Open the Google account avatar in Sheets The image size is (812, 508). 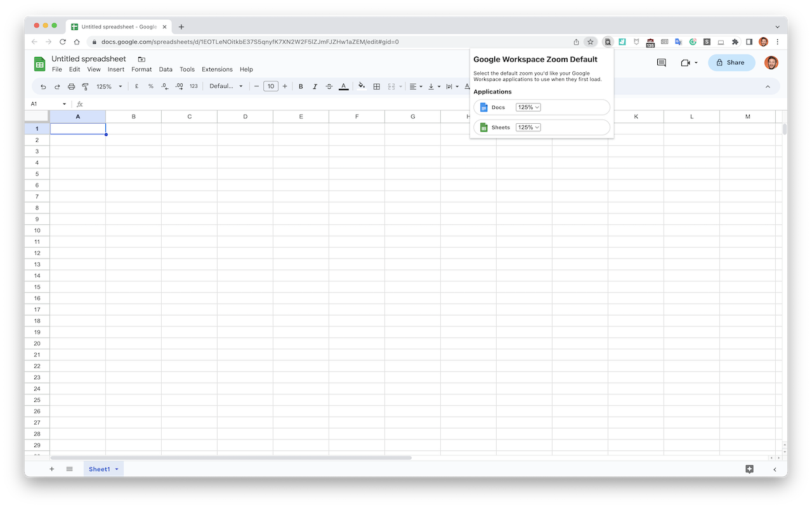point(771,63)
